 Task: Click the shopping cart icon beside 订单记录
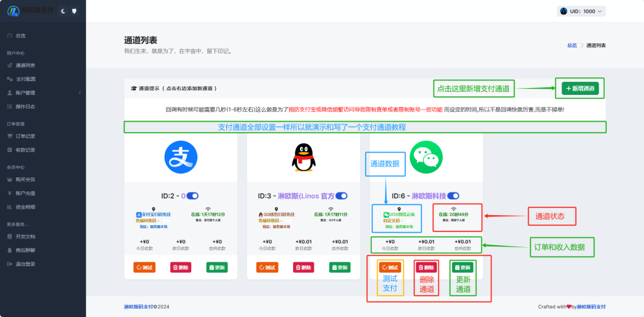tap(9, 136)
